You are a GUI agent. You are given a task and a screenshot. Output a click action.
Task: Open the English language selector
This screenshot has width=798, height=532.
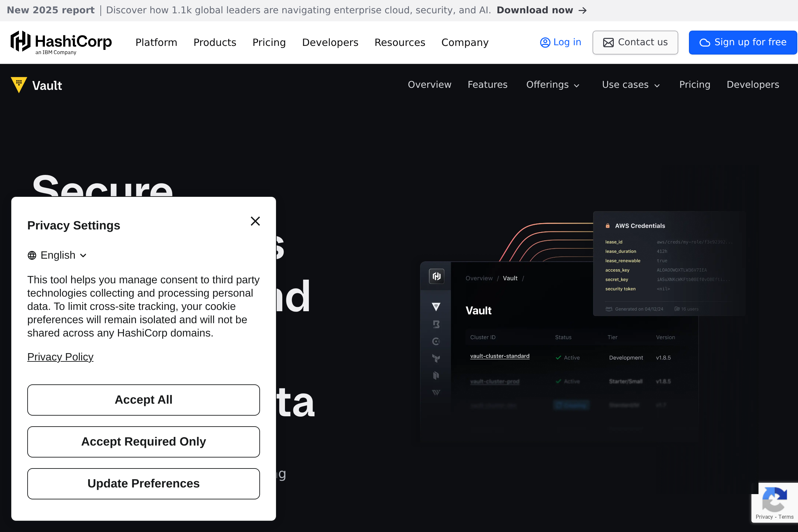coord(57,255)
